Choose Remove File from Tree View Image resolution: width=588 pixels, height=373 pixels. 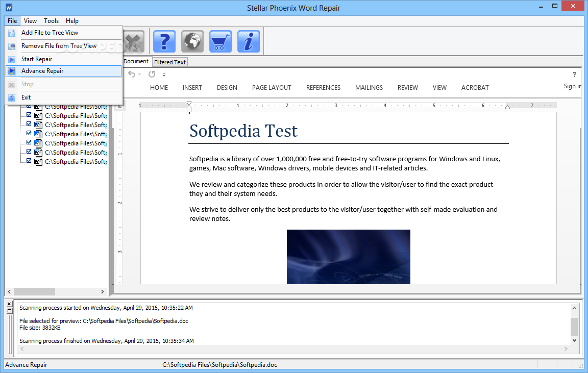pyautogui.click(x=64, y=46)
